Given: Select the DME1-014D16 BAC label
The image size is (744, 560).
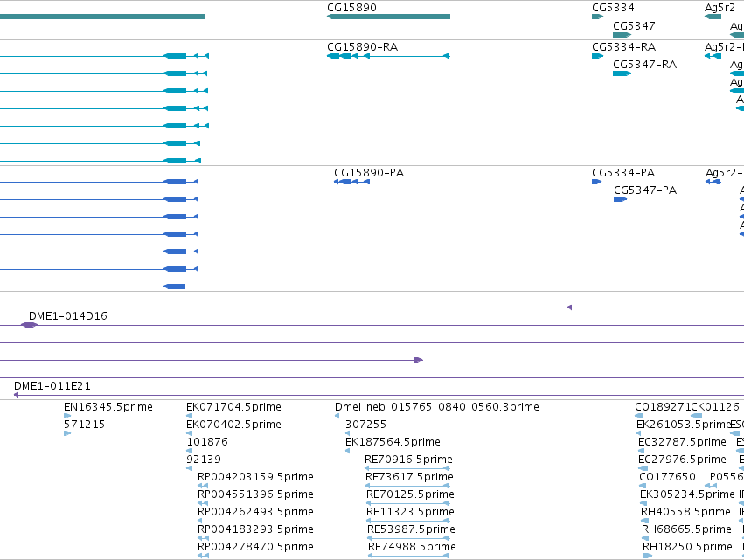Looking at the screenshot, I should click(68, 315).
